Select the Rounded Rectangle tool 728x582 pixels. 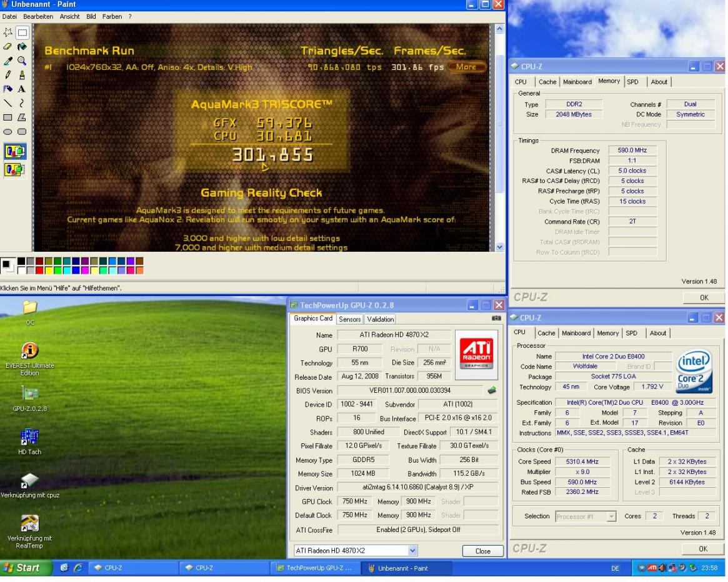(22, 131)
